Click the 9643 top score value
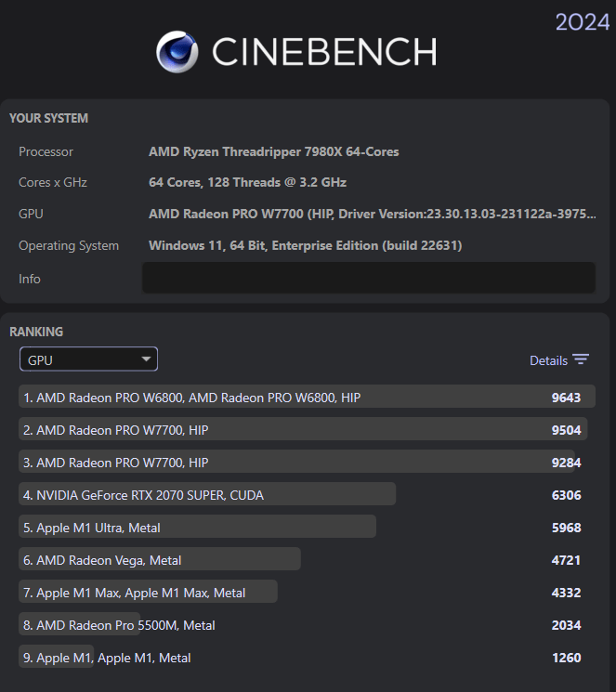The width and height of the screenshot is (616, 692). click(566, 398)
